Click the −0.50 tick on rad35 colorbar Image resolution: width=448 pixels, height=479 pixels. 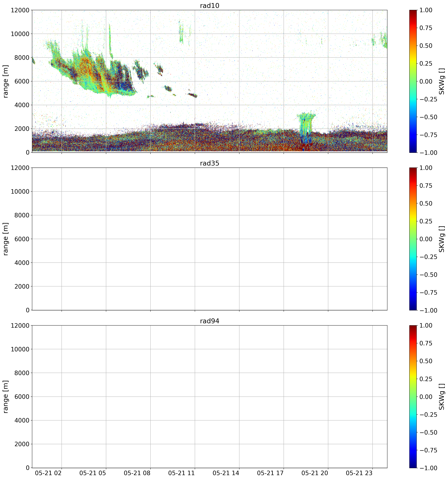pyautogui.click(x=428, y=275)
